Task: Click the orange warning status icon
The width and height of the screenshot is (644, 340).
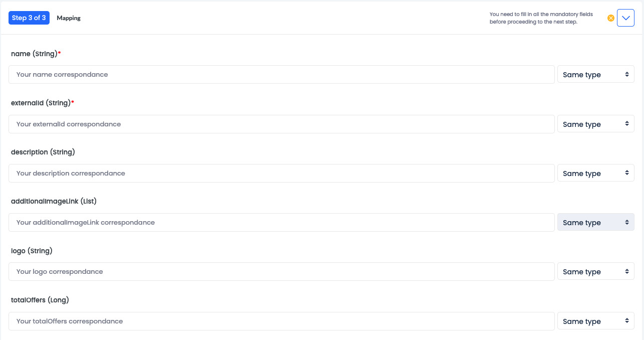Action: click(611, 18)
